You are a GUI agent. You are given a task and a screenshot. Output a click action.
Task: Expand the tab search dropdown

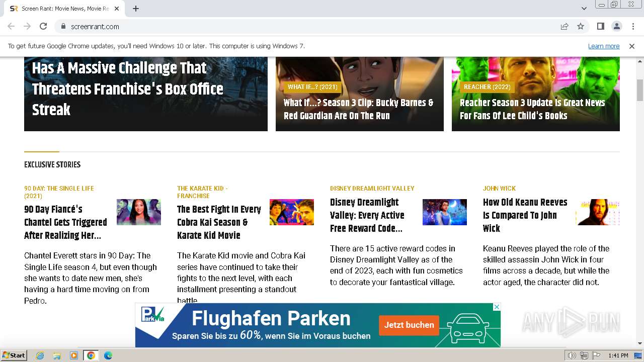coord(584,9)
